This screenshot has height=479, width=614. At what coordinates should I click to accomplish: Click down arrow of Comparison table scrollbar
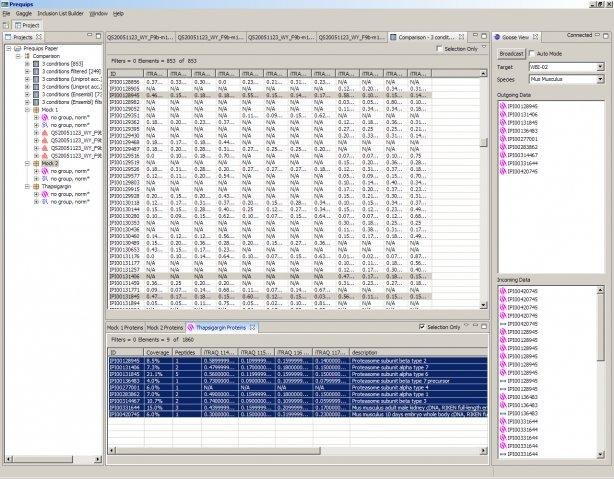coord(484,305)
